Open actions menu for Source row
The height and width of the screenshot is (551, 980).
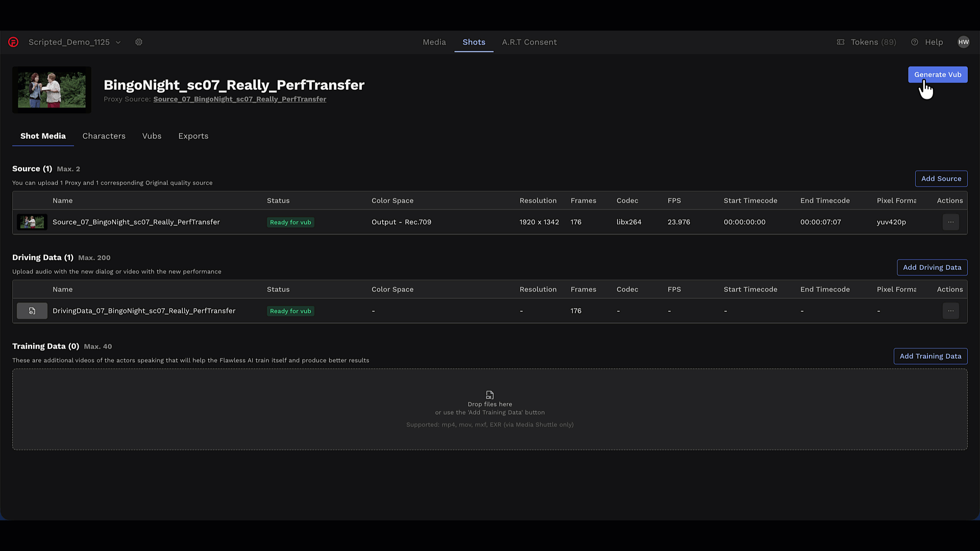tap(950, 222)
